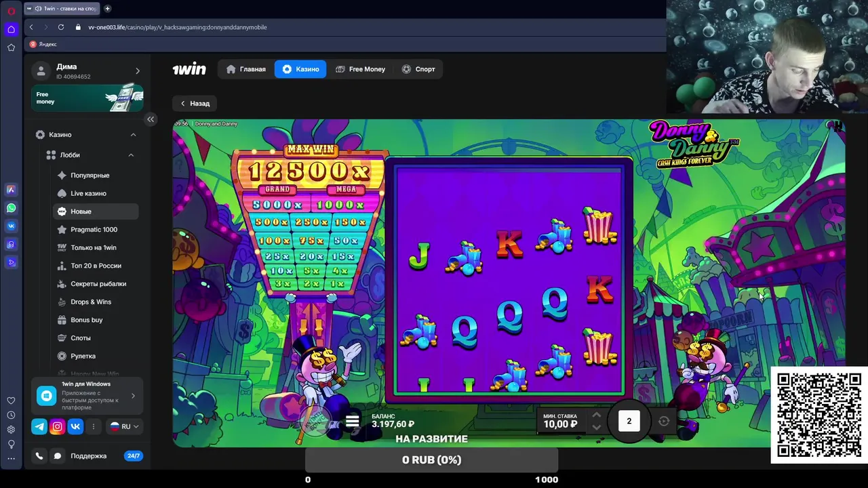
Task: Show more social links
Action: [x=94, y=426]
